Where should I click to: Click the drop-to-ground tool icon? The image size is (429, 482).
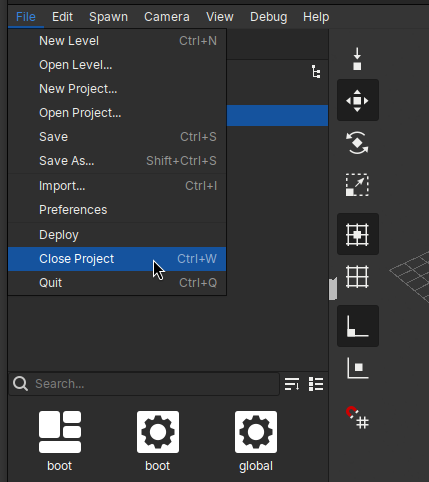[357, 59]
